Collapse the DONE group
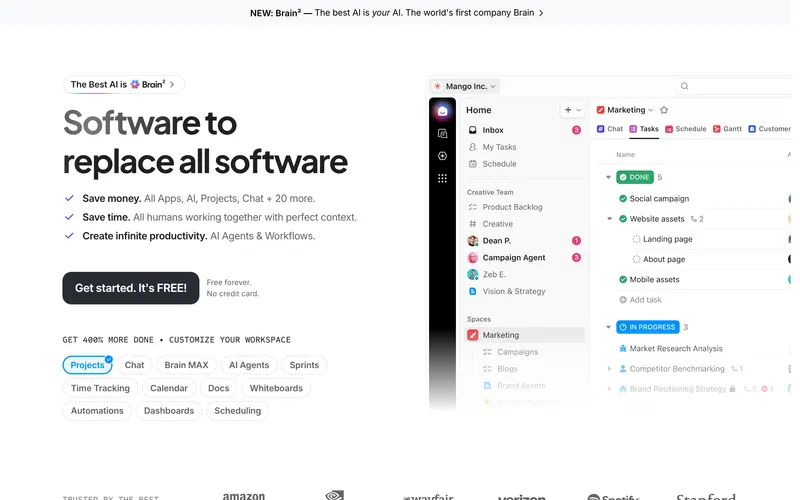The image size is (800, 500). coord(608,178)
